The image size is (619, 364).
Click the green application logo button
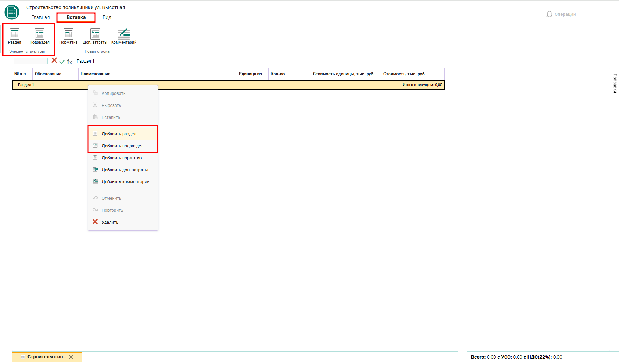point(12,12)
